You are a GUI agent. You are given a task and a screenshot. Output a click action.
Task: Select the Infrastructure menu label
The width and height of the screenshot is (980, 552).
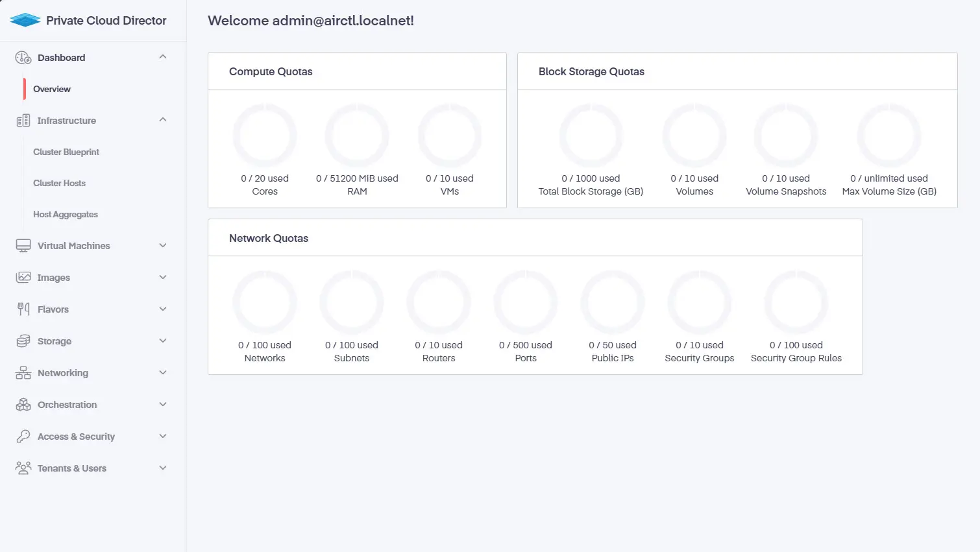[x=67, y=121]
